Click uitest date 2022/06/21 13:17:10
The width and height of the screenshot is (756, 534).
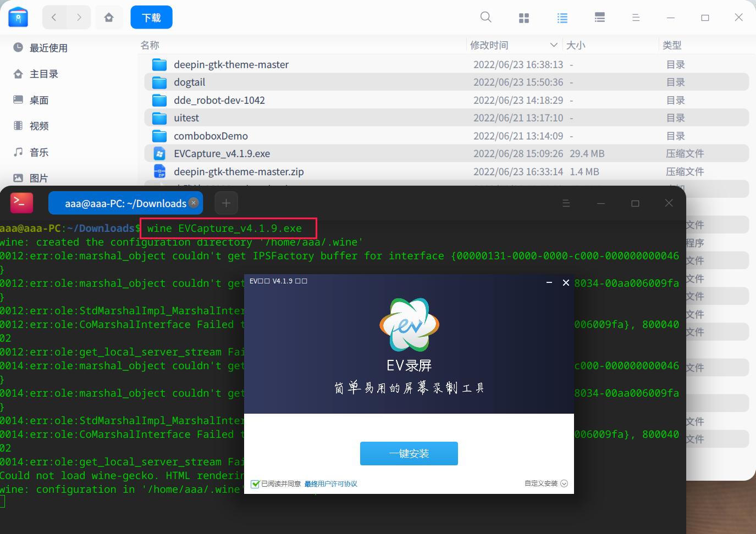[518, 118]
